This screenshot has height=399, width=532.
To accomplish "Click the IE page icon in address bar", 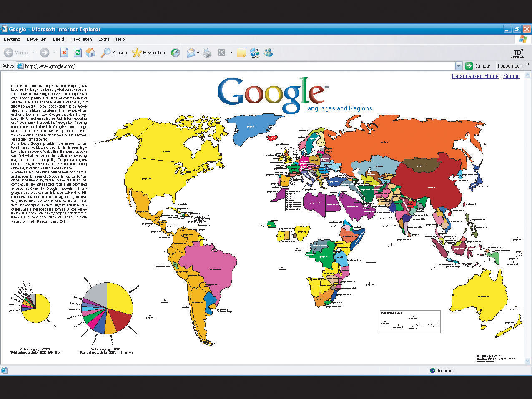I will click(x=20, y=66).
